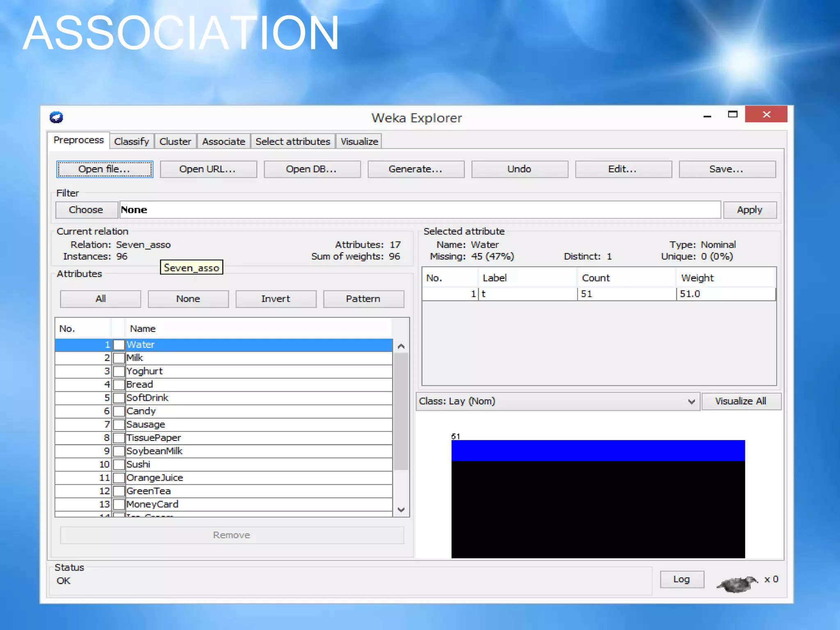This screenshot has width=840, height=630.
Task: Toggle the Water attribute checkbox
Action: [119, 345]
